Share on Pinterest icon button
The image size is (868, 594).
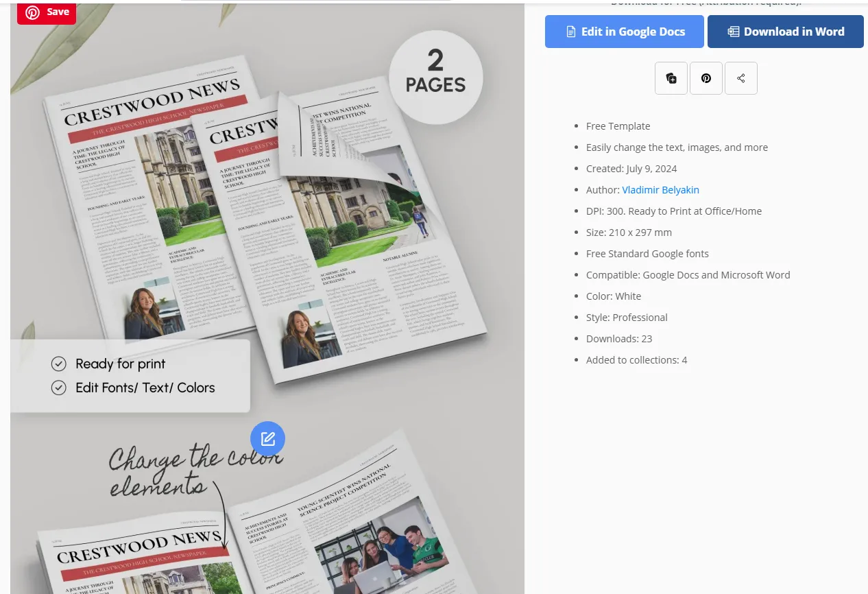706,78
